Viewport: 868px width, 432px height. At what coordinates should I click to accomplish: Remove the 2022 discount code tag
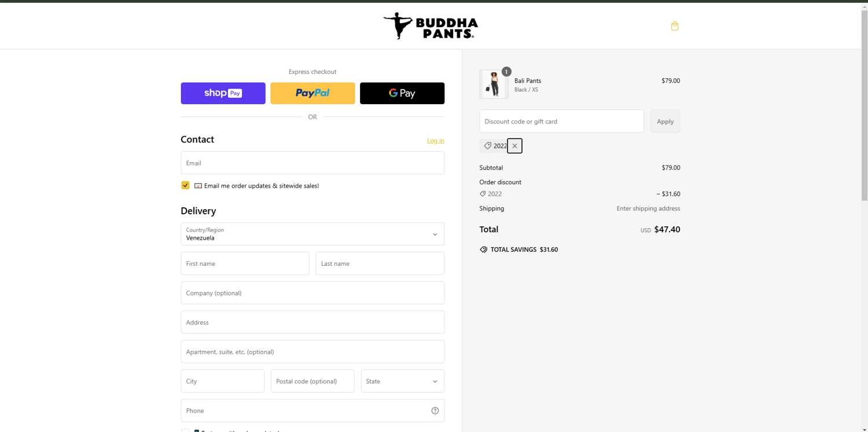pyautogui.click(x=514, y=146)
